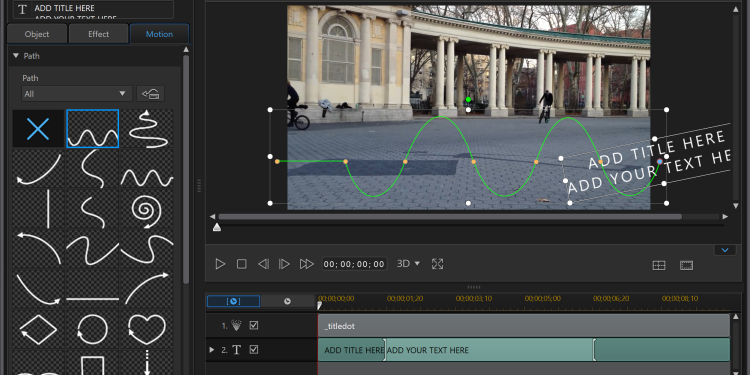This screenshot has height=375, width=750.
Task: Select the _titledot timeline clip
Action: pos(524,326)
